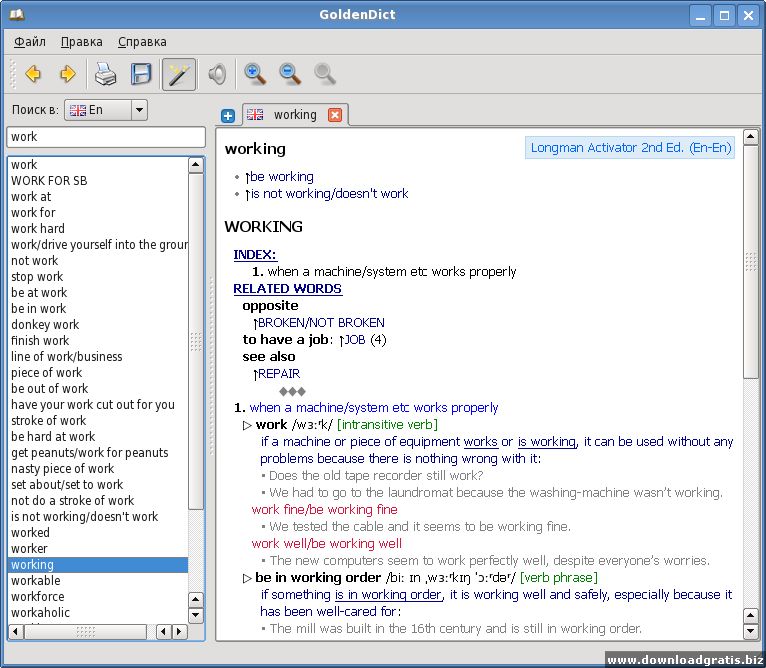Click article pane scrollbar top up arrow
The height and width of the screenshot is (668, 766).
click(750, 137)
